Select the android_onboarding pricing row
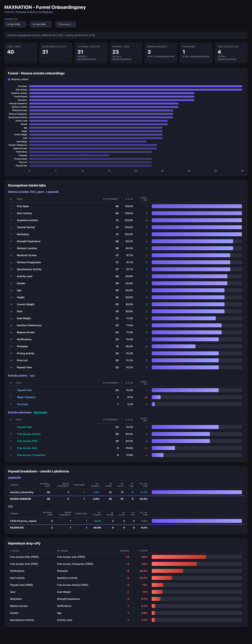The image size is (252, 644). (126, 492)
